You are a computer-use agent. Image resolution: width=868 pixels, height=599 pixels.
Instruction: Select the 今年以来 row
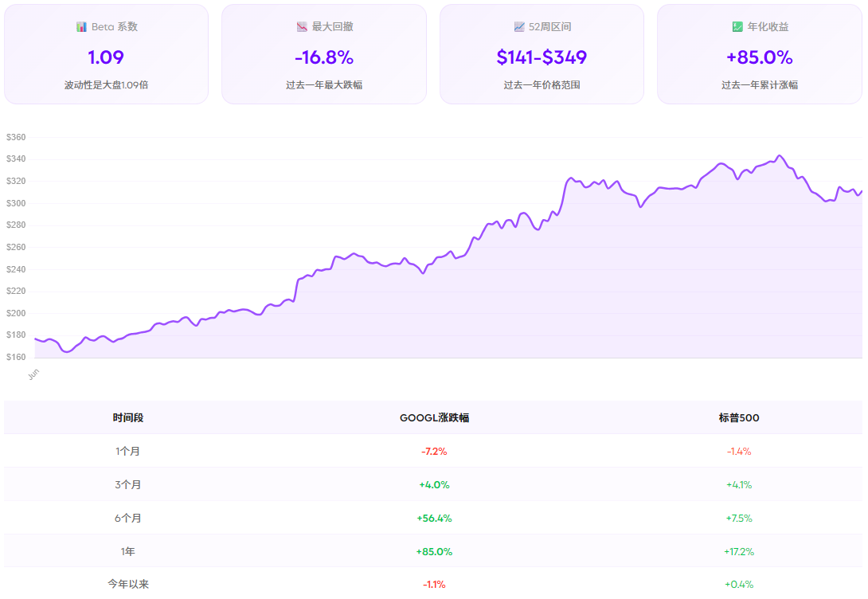coord(127,584)
